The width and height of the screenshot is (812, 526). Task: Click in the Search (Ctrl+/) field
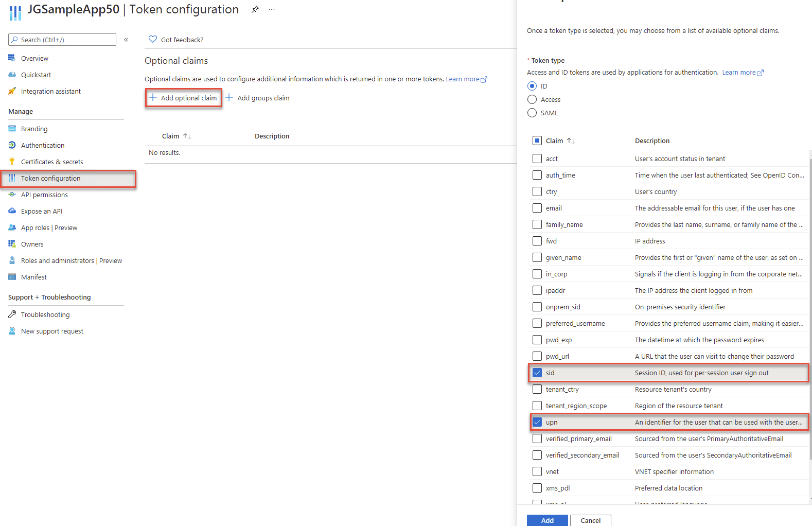tap(65, 40)
